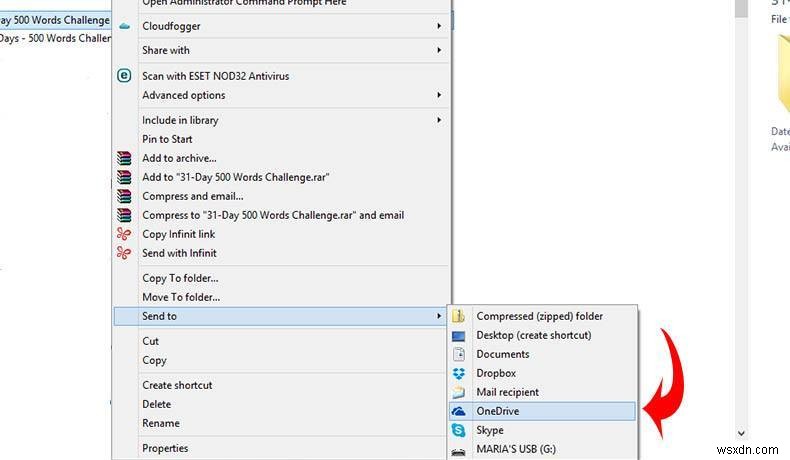Click the Documents icon in Send to submenu
Image resolution: width=790 pixels, height=460 pixels.
click(x=458, y=354)
